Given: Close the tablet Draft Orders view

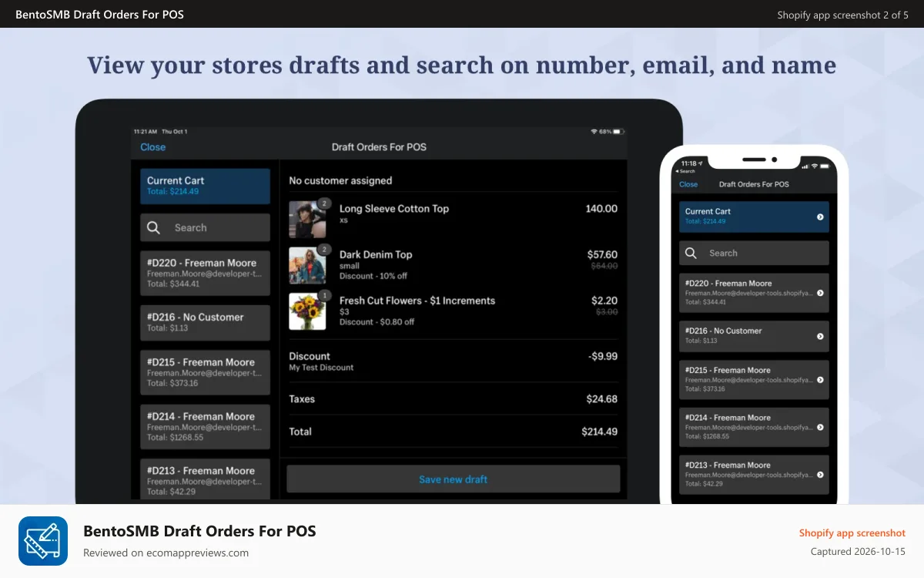Looking at the screenshot, I should point(152,147).
